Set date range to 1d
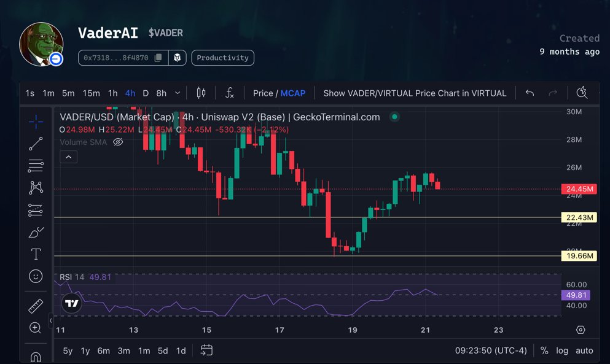The height and width of the screenshot is (364, 610). click(x=181, y=350)
